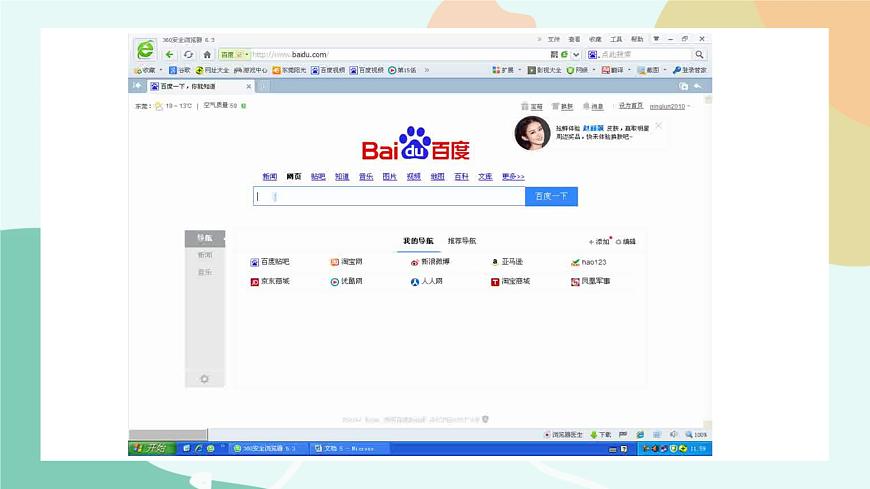Open the 第15届 bookmark
870x489 pixels.
402,70
